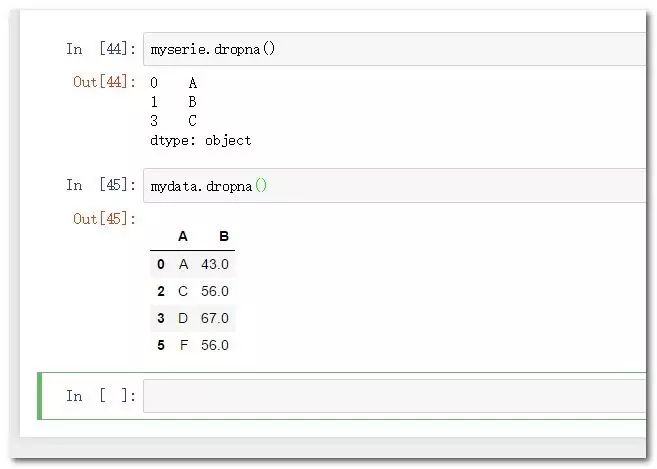
Task: Click the cell with value C in dataframe
Action: coord(183,291)
